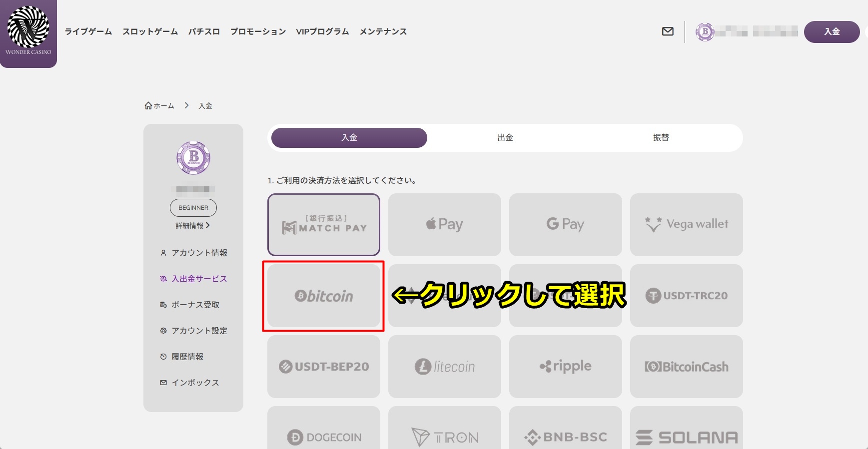Click the purple 入金 button in header

click(832, 32)
